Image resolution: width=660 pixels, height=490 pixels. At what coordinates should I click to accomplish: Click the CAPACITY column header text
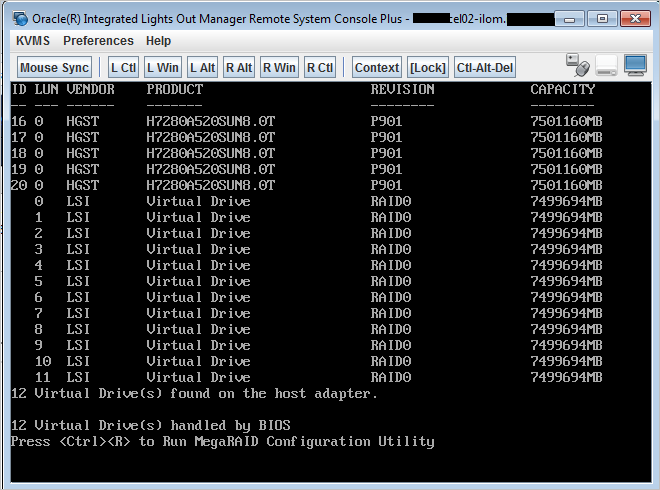tap(562, 89)
